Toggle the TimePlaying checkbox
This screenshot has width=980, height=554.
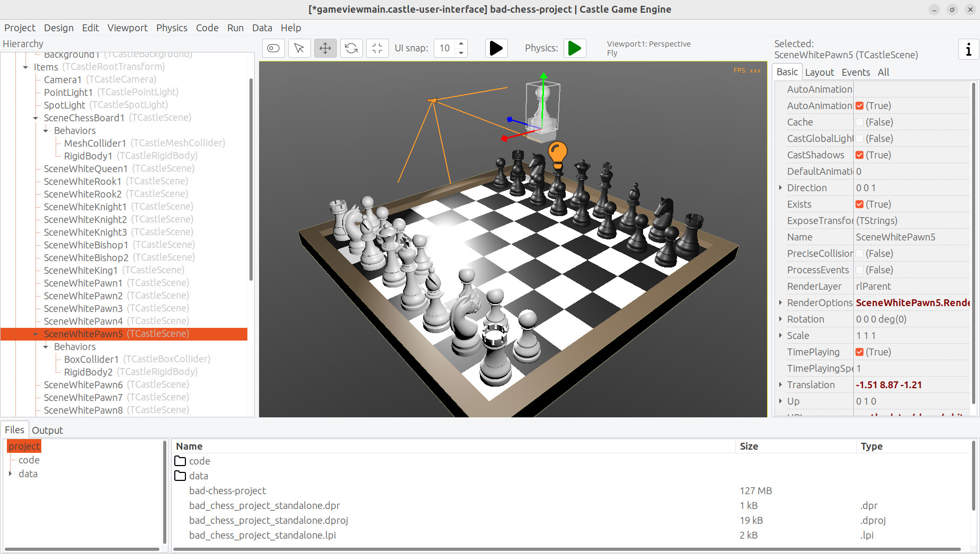click(859, 352)
